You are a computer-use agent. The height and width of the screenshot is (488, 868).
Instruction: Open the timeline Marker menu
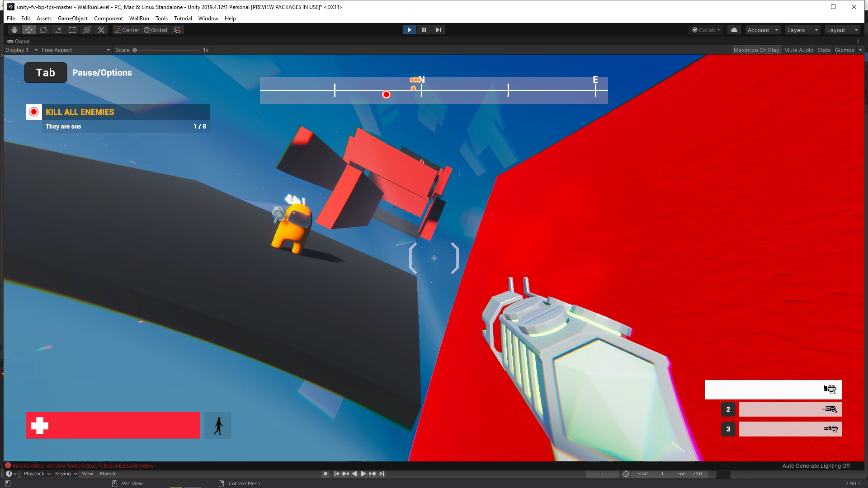pyautogui.click(x=108, y=474)
